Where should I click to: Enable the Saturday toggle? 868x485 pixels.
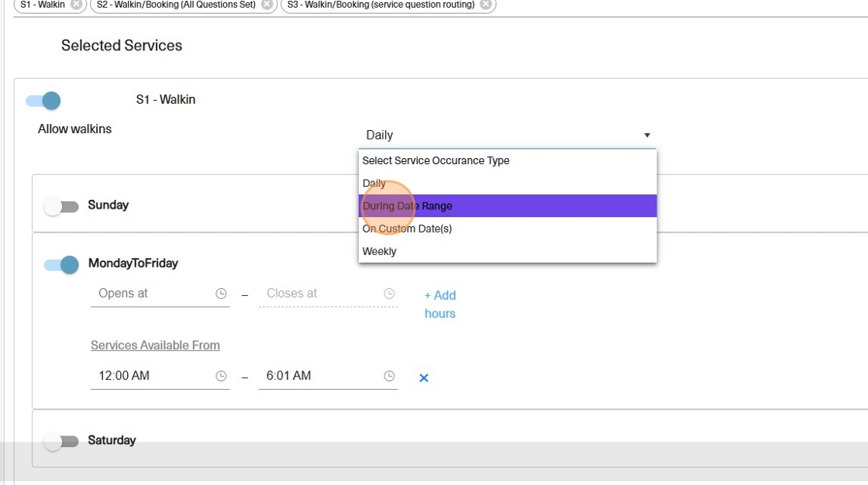point(61,442)
